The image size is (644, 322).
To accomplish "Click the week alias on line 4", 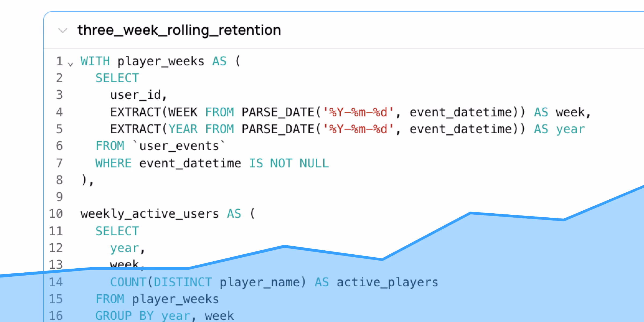I will click(570, 112).
